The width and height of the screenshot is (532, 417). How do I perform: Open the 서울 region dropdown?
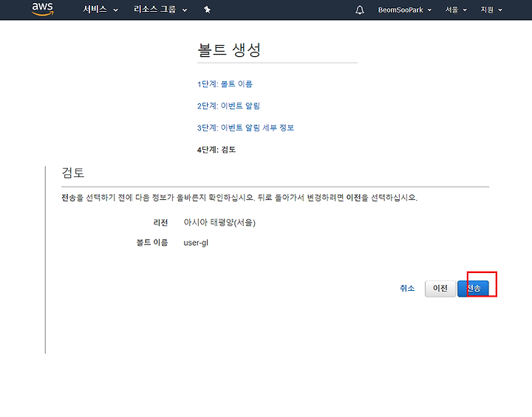tap(456, 10)
